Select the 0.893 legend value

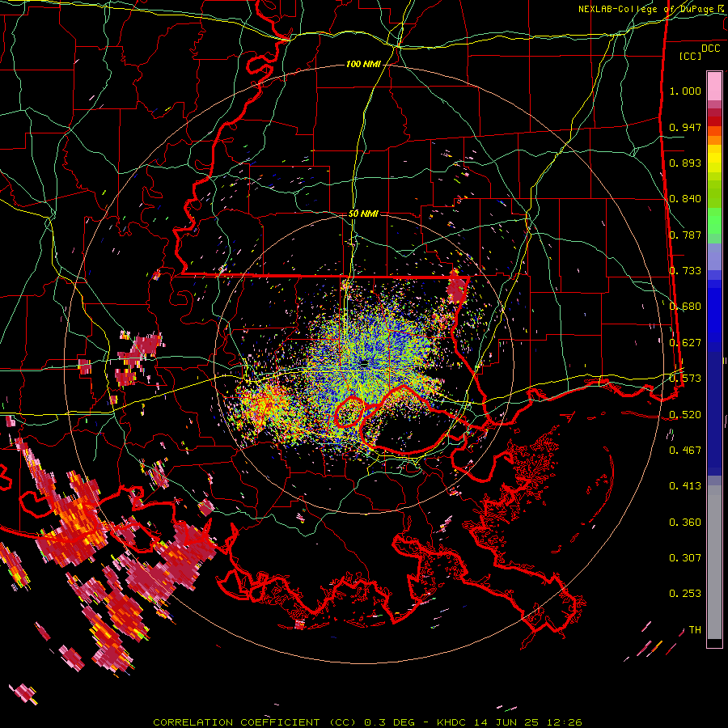[685, 163]
